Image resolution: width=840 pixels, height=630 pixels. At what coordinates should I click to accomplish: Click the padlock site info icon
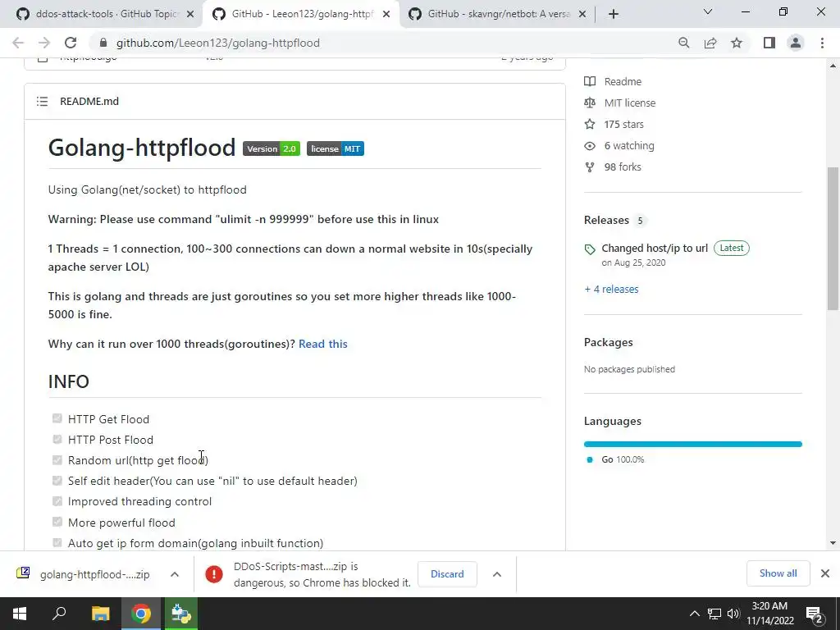pyautogui.click(x=103, y=43)
